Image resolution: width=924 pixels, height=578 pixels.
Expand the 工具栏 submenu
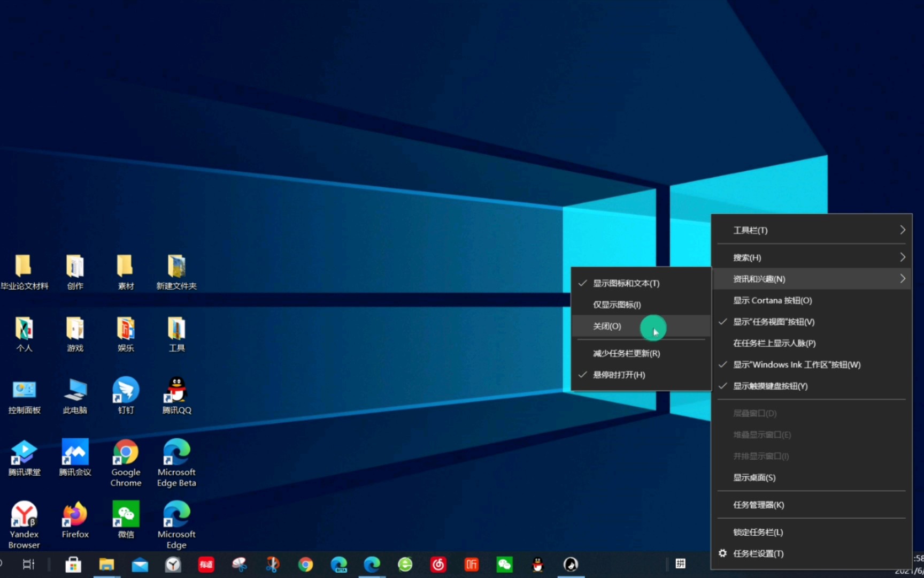(750, 230)
